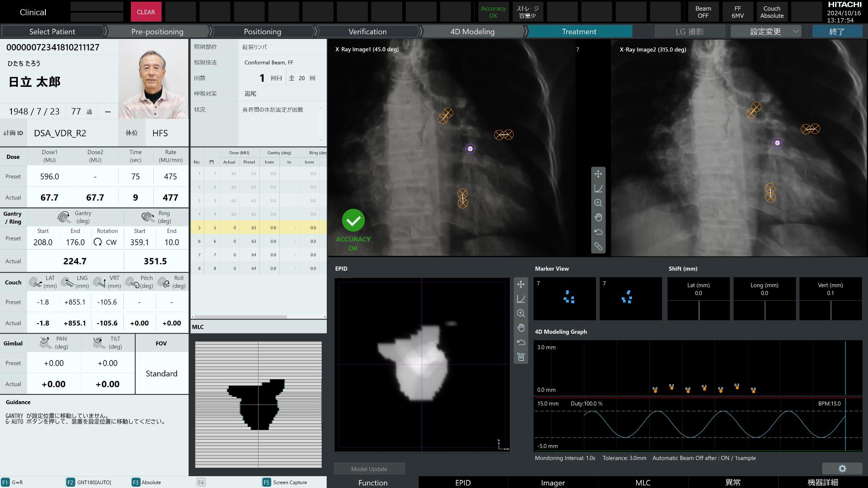The image size is (868, 488).
Task: Toggle the Couch Absolute mode
Action: pyautogui.click(x=771, y=12)
